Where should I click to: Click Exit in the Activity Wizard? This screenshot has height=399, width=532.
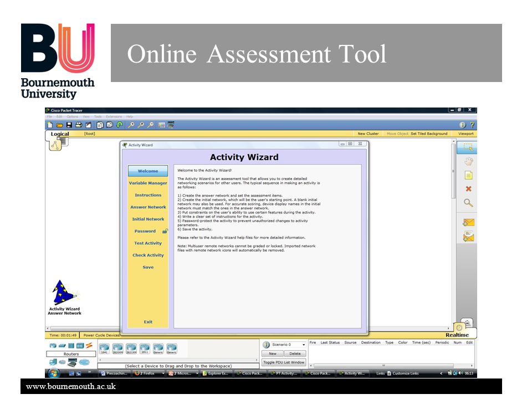[x=148, y=322]
